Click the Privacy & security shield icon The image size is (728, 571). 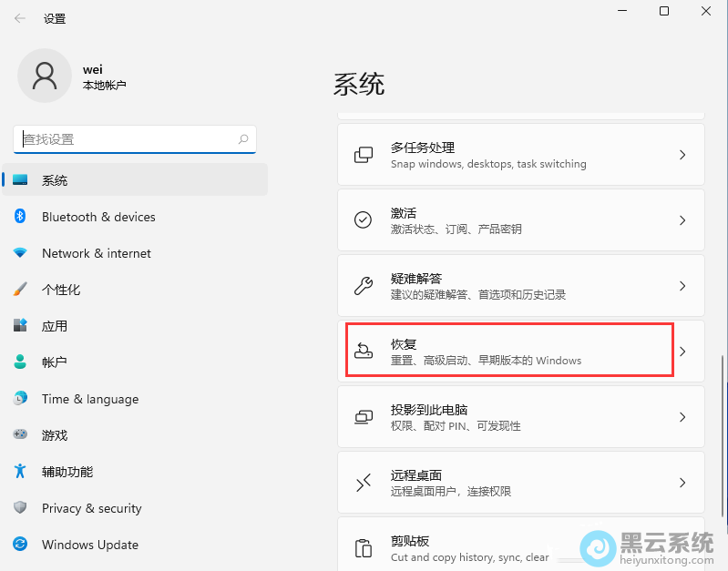tap(20, 508)
